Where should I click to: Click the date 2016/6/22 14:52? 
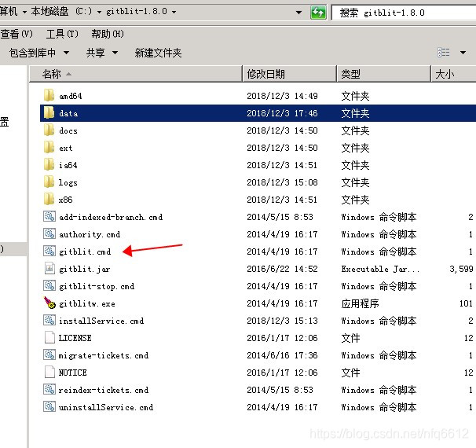[x=282, y=269]
